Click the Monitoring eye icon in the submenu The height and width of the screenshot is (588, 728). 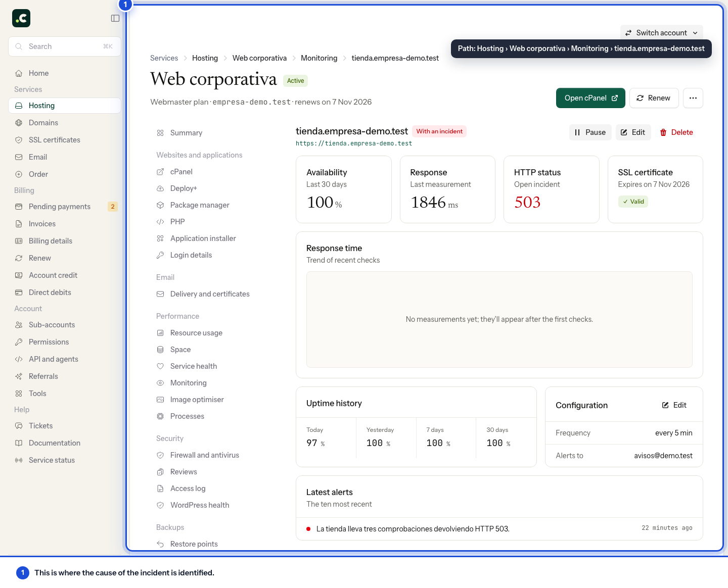click(x=160, y=383)
